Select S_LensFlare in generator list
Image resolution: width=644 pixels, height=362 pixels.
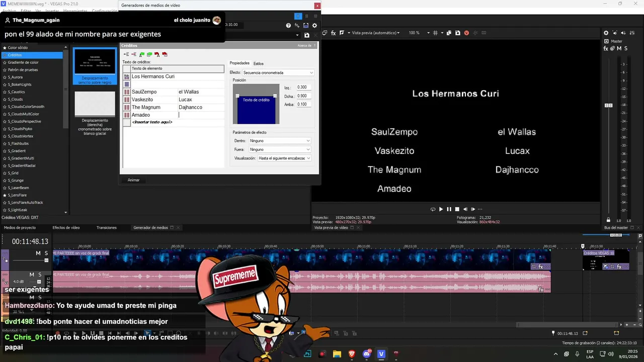point(17,195)
